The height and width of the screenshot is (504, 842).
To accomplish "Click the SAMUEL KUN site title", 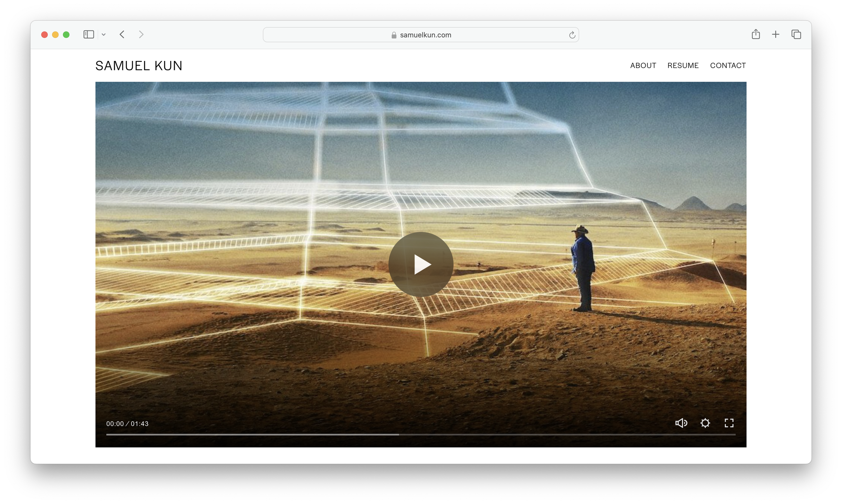I will [139, 66].
